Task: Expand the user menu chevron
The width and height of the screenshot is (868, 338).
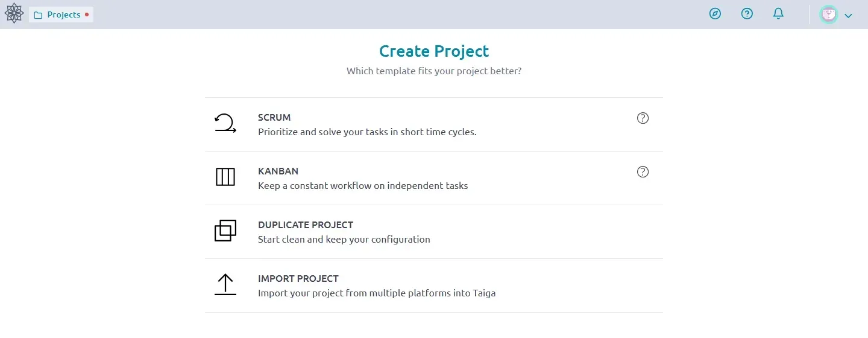Action: 848,16
